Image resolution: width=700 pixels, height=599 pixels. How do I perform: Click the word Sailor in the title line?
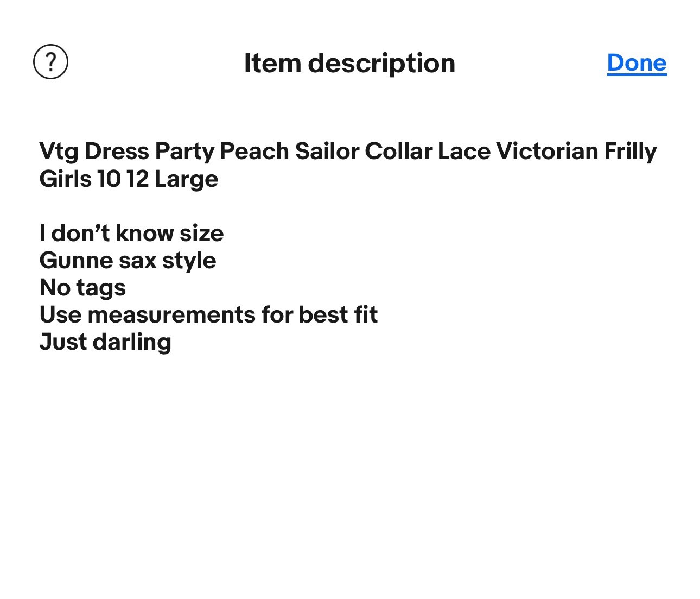click(327, 152)
